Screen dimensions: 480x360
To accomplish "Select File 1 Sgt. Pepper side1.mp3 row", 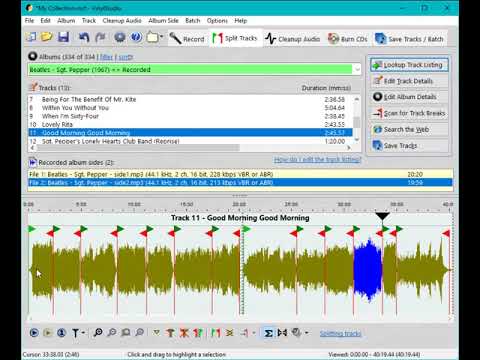I will (x=240, y=174).
